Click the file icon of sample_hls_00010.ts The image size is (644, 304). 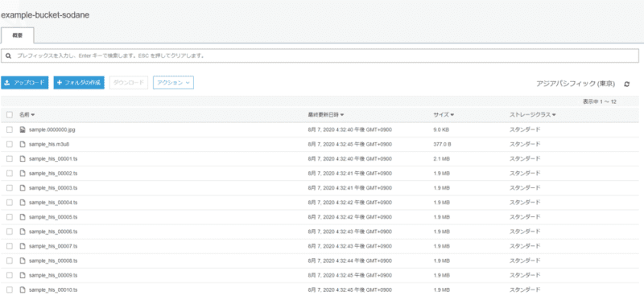[x=23, y=290]
